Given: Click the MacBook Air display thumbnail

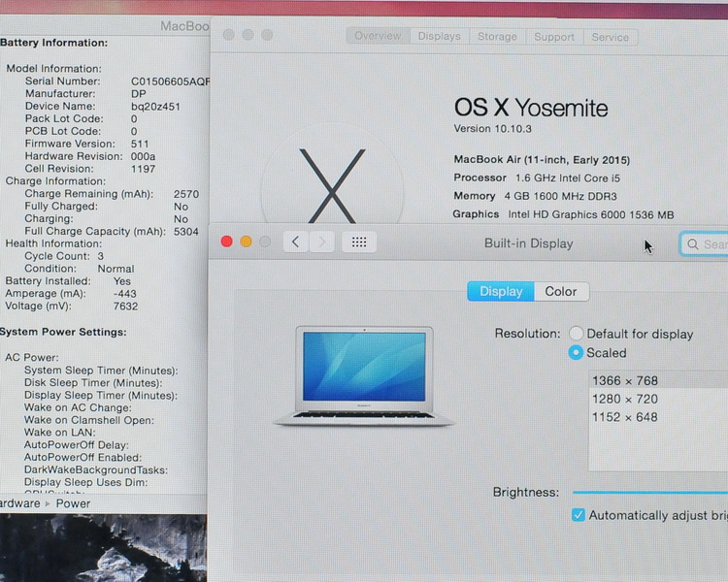Looking at the screenshot, I should pyautogui.click(x=364, y=375).
